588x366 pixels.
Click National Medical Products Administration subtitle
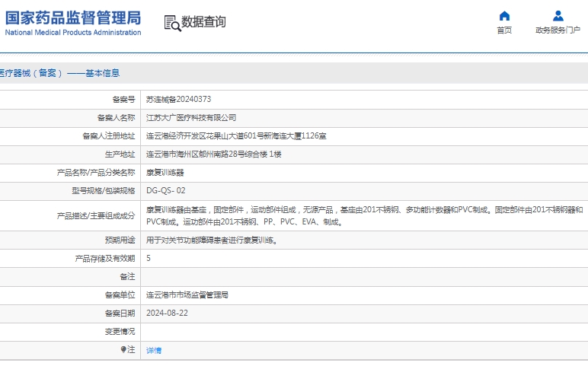(73, 33)
